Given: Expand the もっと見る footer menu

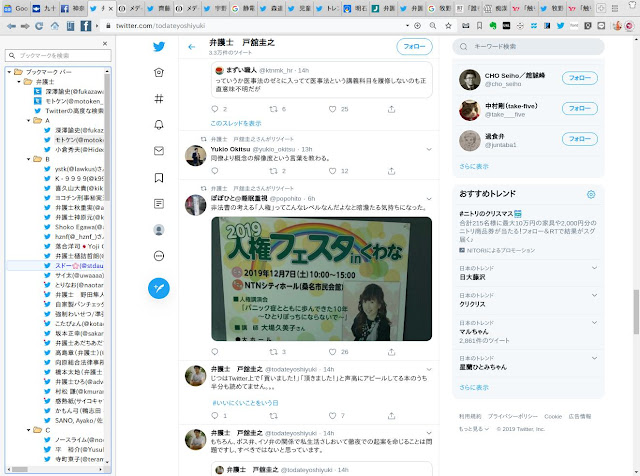Looking at the screenshot, I should (473, 429).
